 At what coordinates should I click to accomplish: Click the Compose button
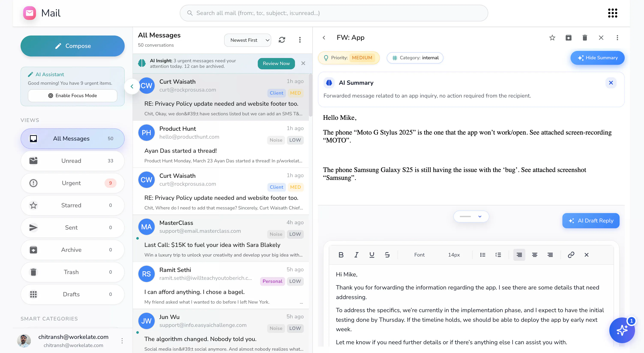[72, 46]
